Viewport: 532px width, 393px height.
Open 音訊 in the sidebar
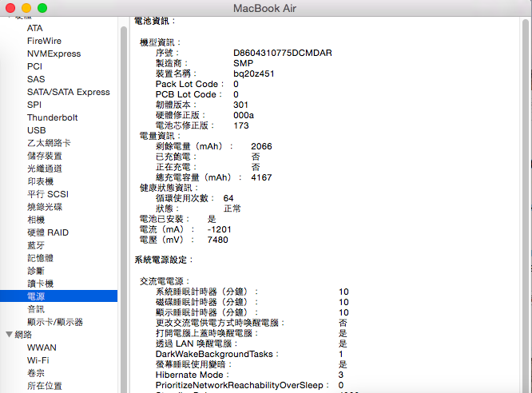(36, 309)
